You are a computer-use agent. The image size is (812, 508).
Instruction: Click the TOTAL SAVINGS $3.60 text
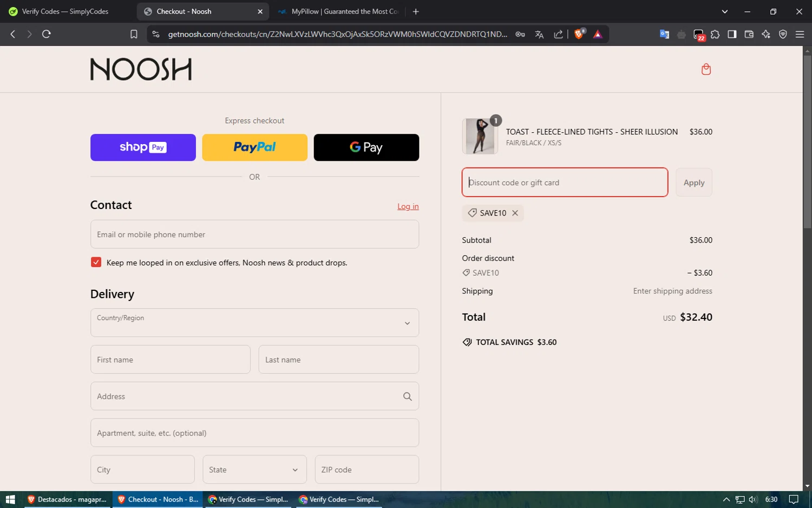(516, 342)
